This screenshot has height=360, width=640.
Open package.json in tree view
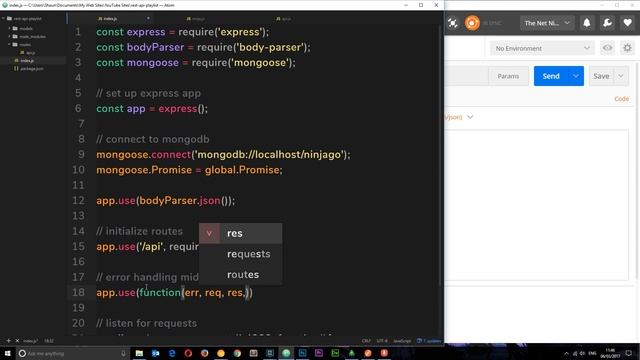click(x=29, y=69)
